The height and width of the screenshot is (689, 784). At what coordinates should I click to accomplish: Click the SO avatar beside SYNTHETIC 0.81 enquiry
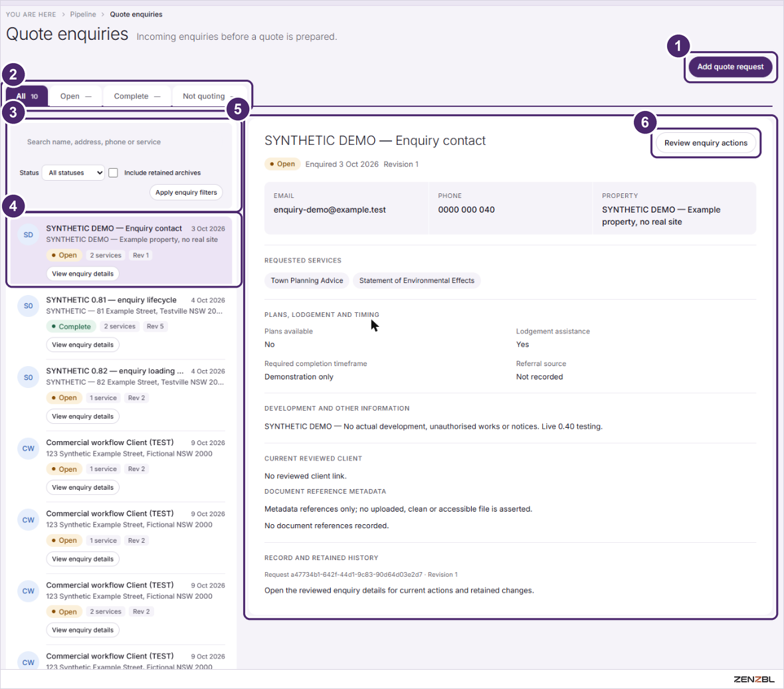click(29, 306)
